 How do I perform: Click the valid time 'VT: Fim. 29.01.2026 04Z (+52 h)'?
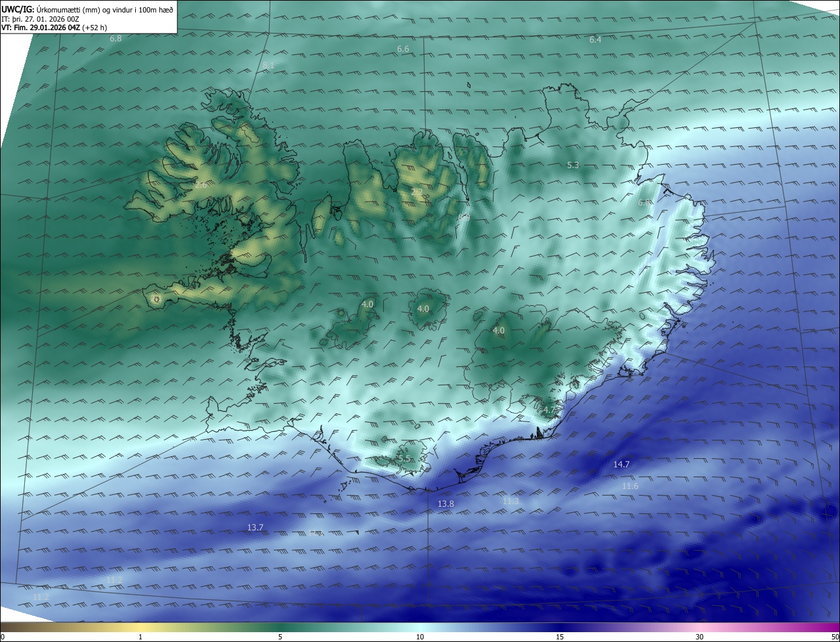54,28
